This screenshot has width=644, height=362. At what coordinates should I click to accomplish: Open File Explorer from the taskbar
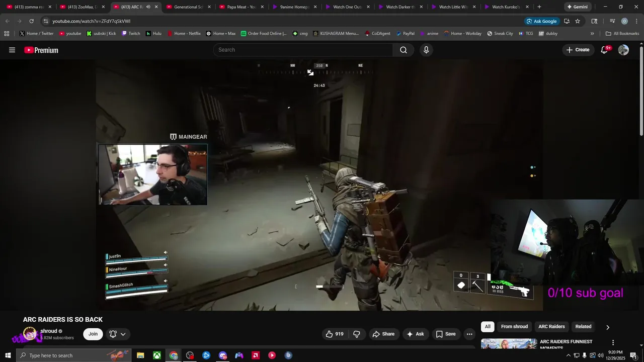click(140, 355)
